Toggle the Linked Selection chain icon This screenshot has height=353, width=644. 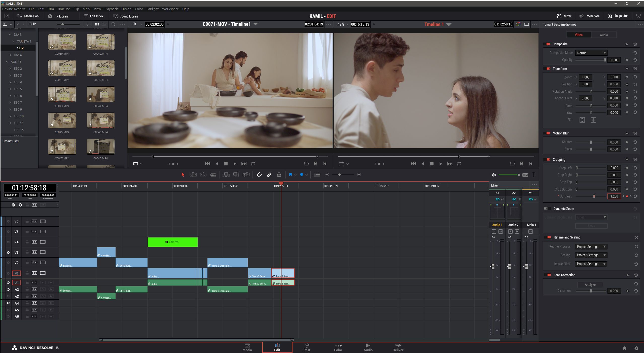tap(269, 174)
